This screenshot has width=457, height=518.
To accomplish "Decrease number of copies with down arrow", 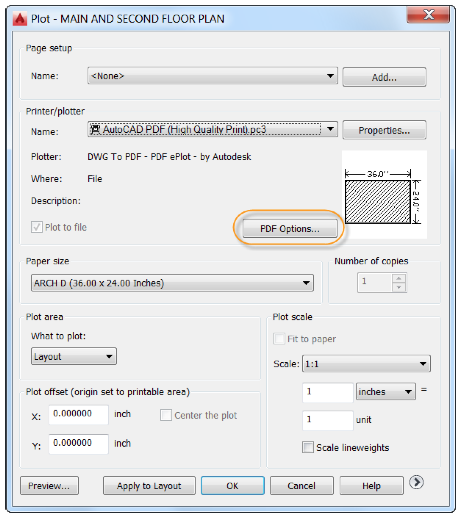I will (399, 287).
